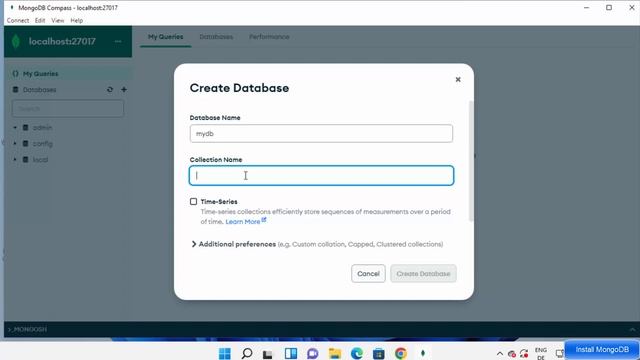The width and height of the screenshot is (640, 360).
Task: Open the Windows Start menu
Action: [224, 353]
